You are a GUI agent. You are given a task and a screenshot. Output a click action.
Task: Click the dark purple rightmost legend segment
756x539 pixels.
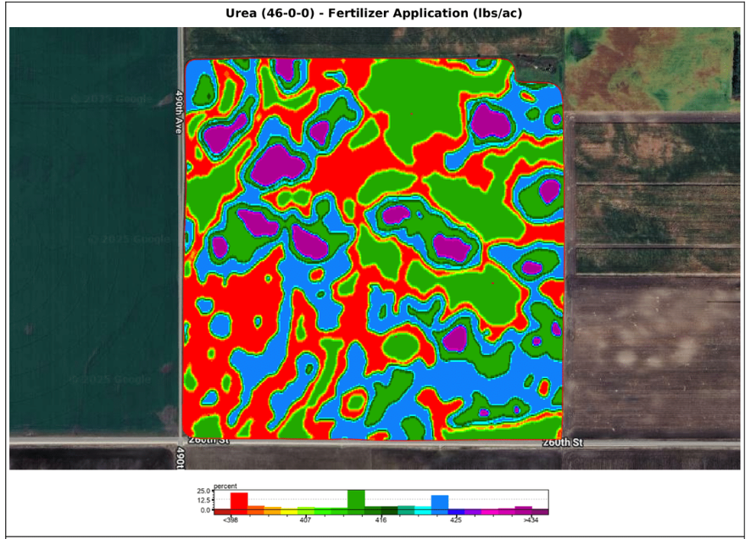pos(540,513)
